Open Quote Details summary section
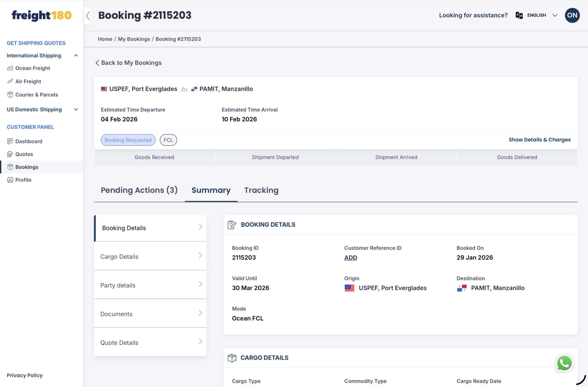The width and height of the screenshot is (588, 387). click(x=150, y=342)
